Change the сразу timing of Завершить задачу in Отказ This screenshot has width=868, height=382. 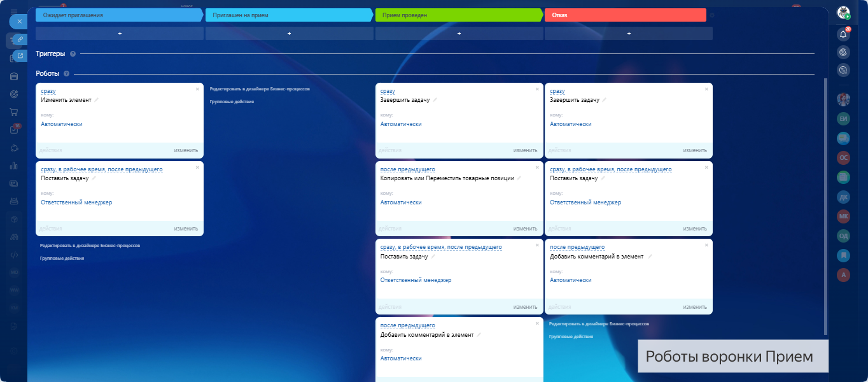point(557,92)
